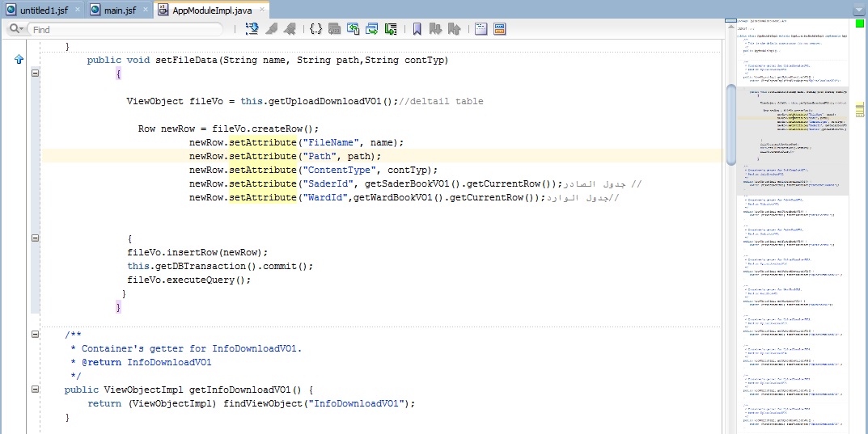Collapse the getInfoDownloadVO1 method
The height and width of the screenshot is (434, 868).
(35, 390)
